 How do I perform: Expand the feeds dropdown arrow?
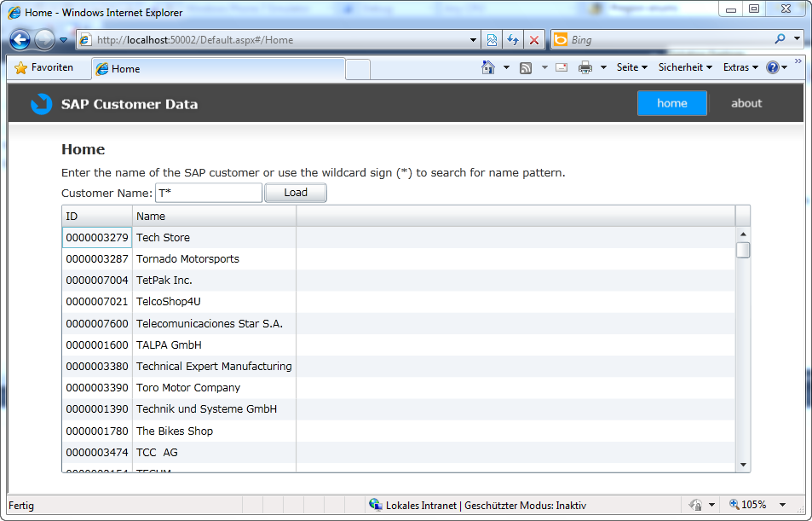[544, 67]
